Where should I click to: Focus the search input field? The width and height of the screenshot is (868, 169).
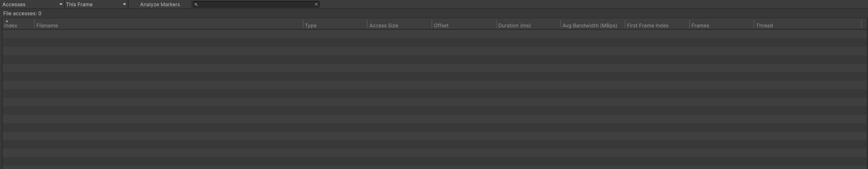coord(256,4)
